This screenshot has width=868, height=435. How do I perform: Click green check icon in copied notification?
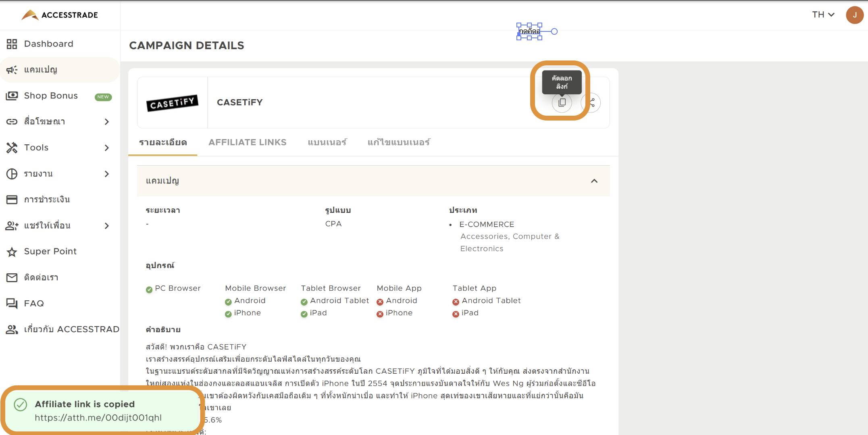(x=20, y=404)
